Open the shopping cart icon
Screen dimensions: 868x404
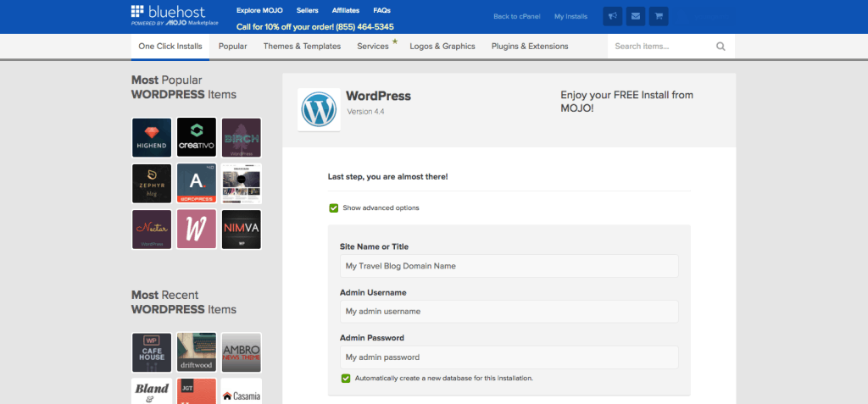pyautogui.click(x=659, y=17)
